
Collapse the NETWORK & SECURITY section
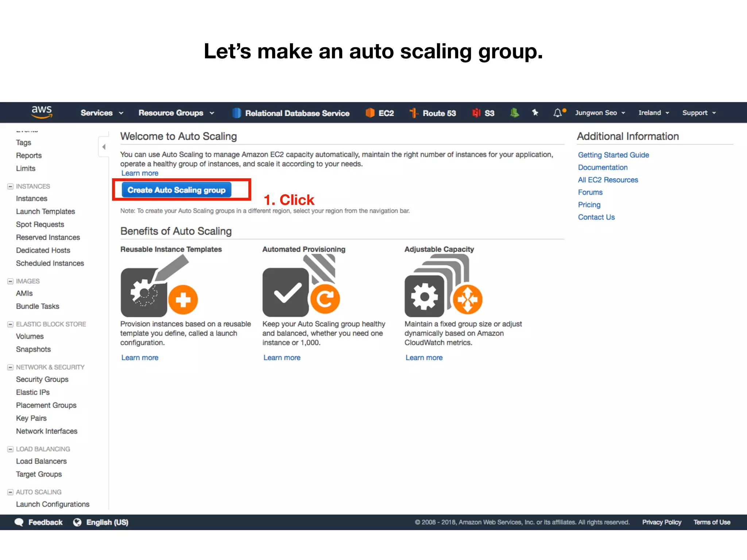click(x=10, y=367)
